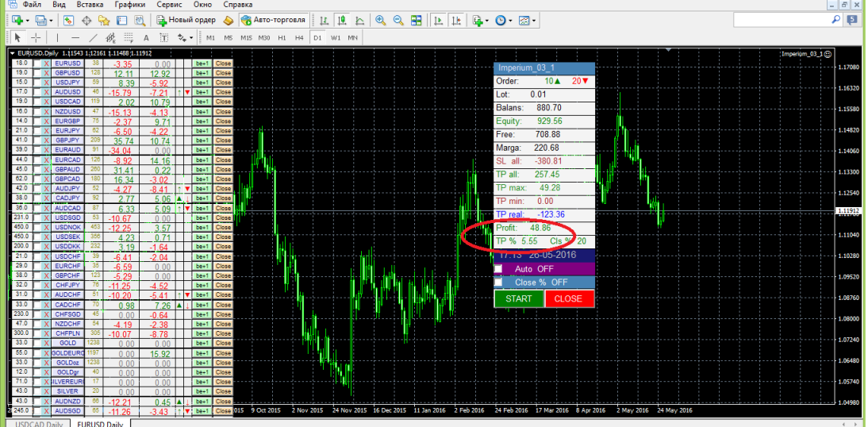Image resolution: width=868 pixels, height=427 pixels.
Task: Switch to the USDCAD Daily tab
Action: click(x=38, y=423)
